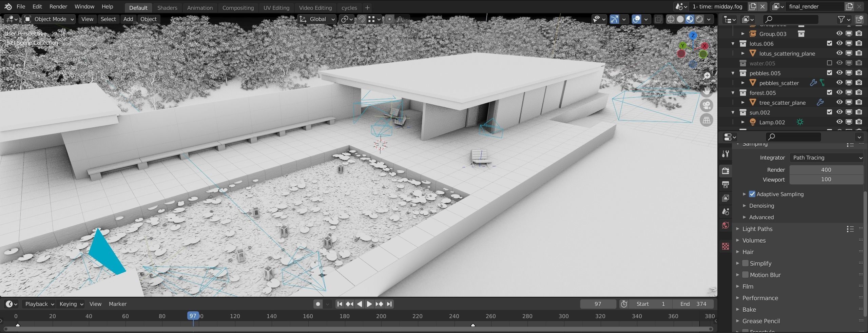Image resolution: width=868 pixels, height=333 pixels.
Task: Disable tree_scatter_plane in renders camera icon
Action: point(859,102)
